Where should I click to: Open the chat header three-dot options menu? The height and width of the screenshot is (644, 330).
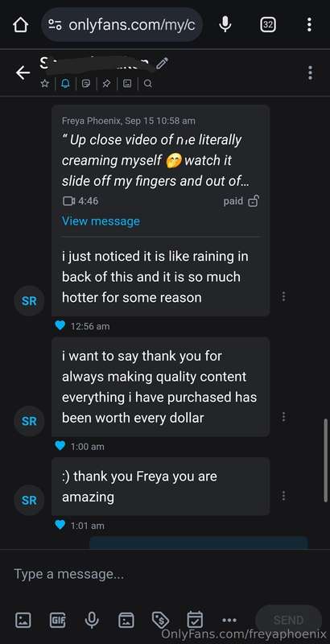coord(311,72)
